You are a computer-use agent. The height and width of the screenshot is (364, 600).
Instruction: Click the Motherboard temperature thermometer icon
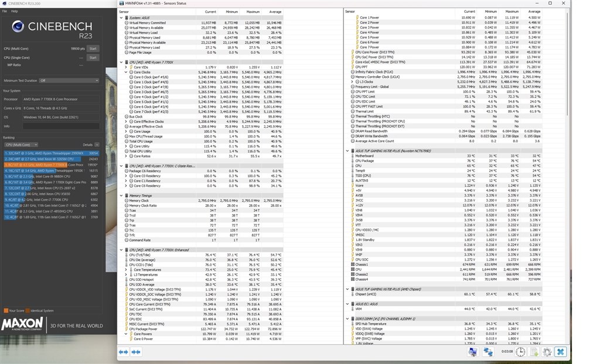point(353,156)
